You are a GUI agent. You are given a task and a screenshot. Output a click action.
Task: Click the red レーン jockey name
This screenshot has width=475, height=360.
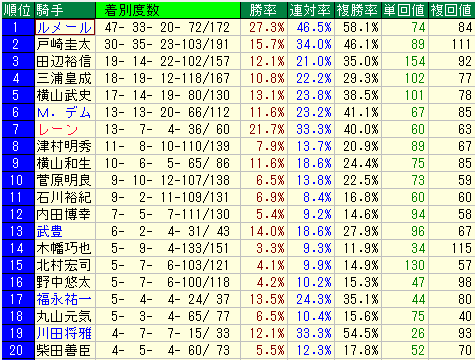tap(58, 129)
